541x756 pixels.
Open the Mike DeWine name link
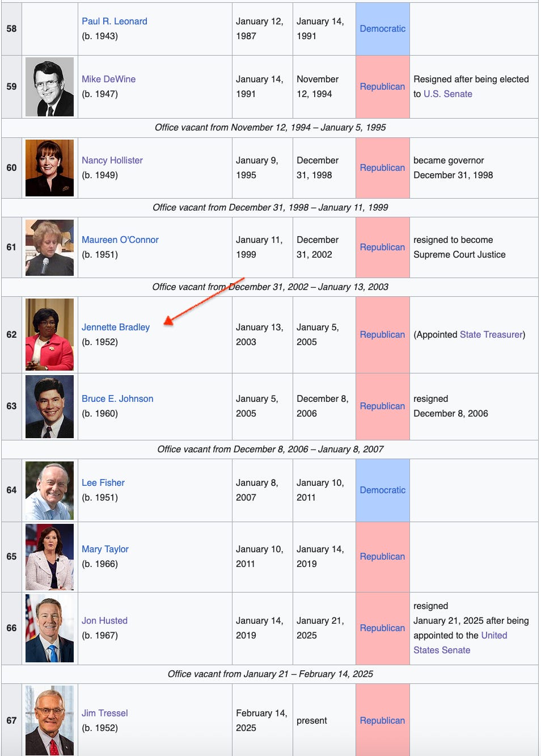pyautogui.click(x=109, y=79)
